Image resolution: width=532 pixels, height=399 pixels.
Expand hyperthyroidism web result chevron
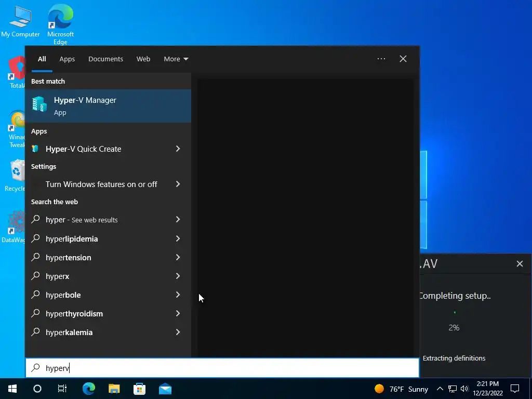[178, 313]
